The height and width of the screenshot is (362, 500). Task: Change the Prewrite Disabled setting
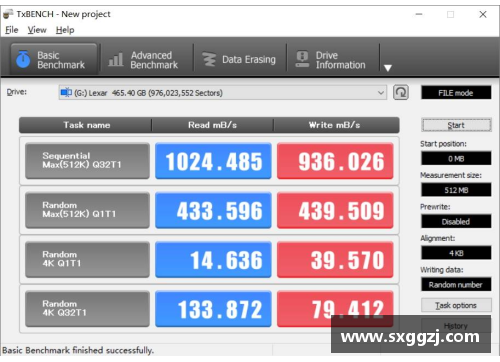pyautogui.click(x=456, y=222)
